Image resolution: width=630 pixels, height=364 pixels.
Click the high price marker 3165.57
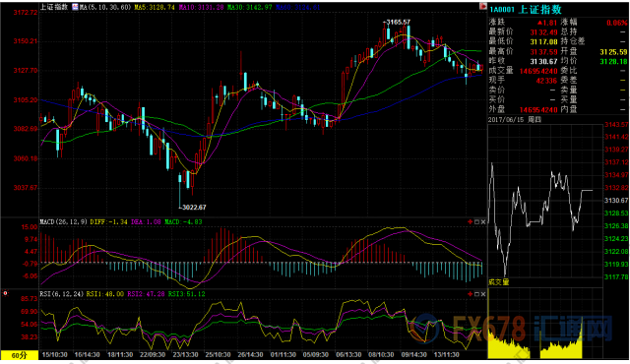click(x=398, y=22)
